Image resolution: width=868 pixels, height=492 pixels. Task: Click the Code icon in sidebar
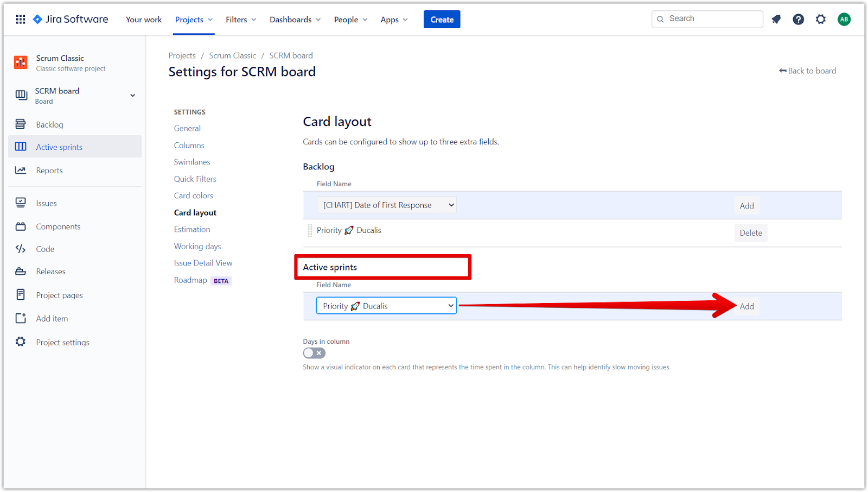point(21,249)
